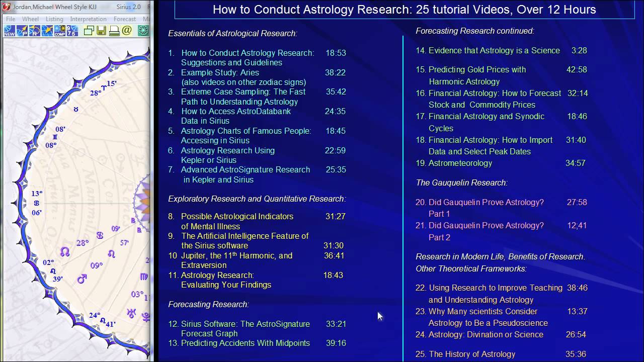Image resolution: width=644 pixels, height=362 pixels.
Task: Select 'Astrology Research: Evaluating Your Findings'
Action: coord(226,280)
